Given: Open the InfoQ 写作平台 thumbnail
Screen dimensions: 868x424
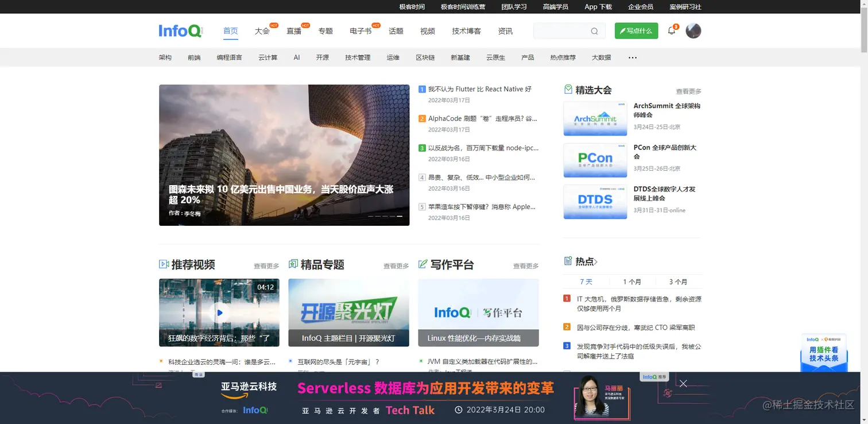Looking at the screenshot, I should pyautogui.click(x=479, y=313).
